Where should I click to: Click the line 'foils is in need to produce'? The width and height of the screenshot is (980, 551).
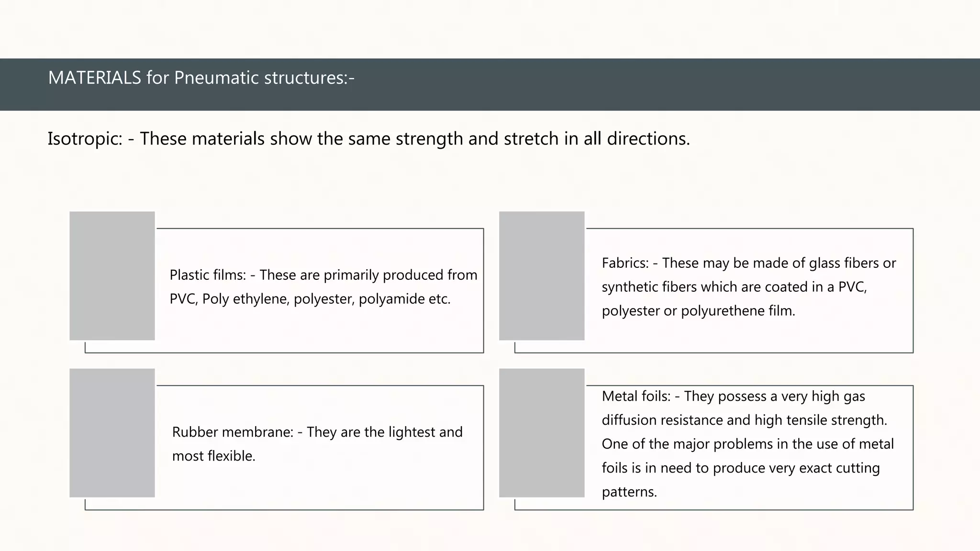pyautogui.click(x=740, y=468)
